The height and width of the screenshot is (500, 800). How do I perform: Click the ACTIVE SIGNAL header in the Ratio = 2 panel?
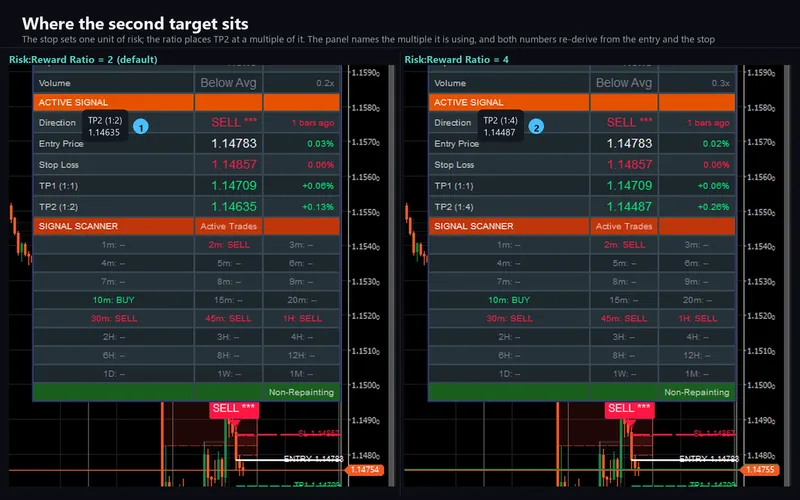pyautogui.click(x=73, y=103)
